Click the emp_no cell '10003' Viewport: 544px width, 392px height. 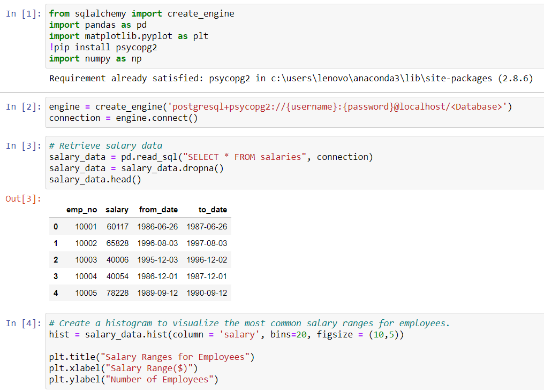(x=86, y=260)
